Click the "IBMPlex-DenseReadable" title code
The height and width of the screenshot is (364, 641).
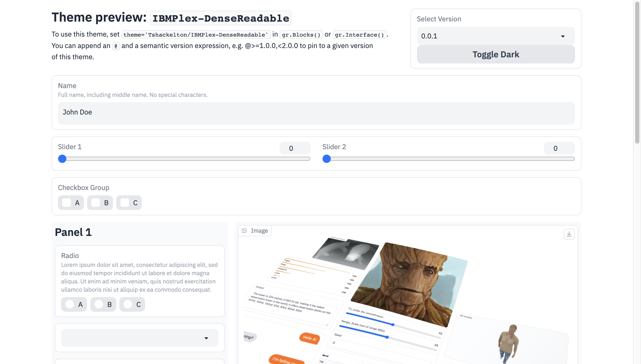click(x=221, y=18)
